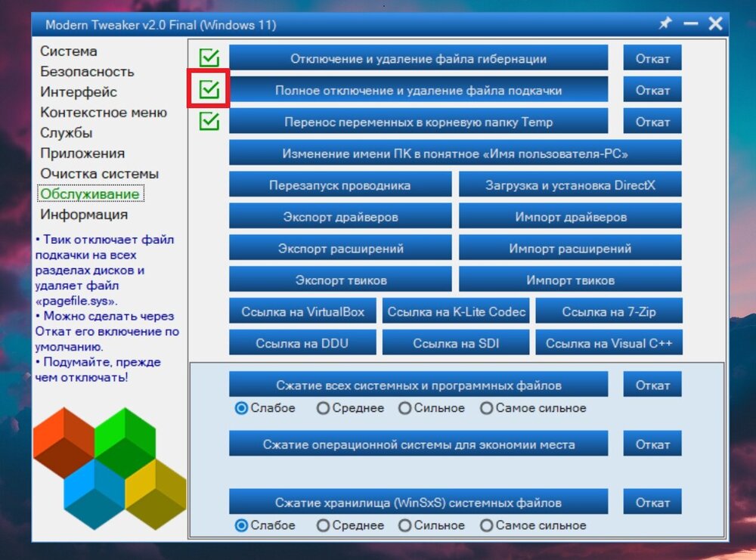The height and width of the screenshot is (560, 756).
Task: Select Слабое for WinSxS compression
Action: click(265, 525)
